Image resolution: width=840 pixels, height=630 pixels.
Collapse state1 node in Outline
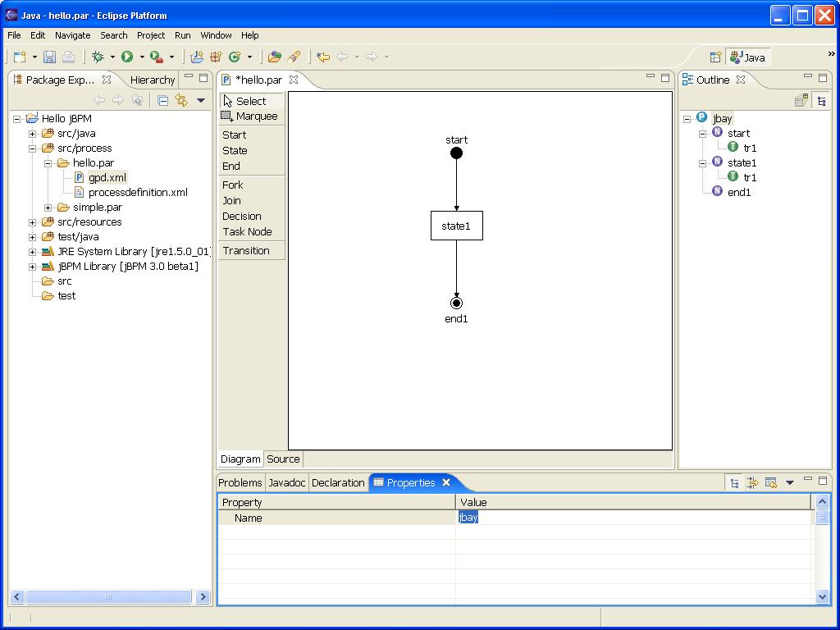tap(702, 163)
